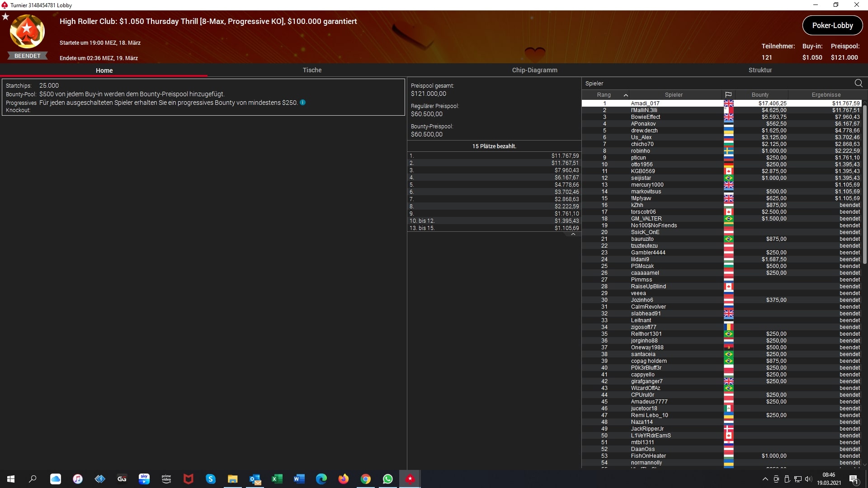
Task: Click the flag icon column header
Action: click(x=728, y=95)
